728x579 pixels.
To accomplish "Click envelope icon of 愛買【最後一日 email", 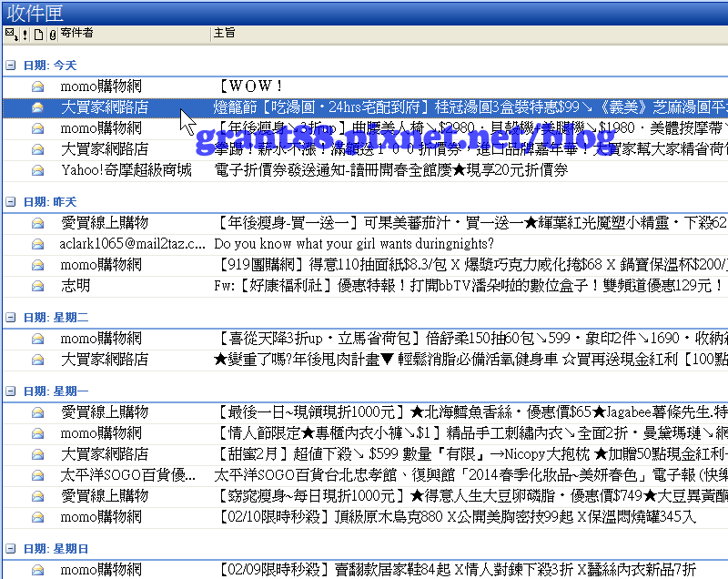I will [x=37, y=411].
